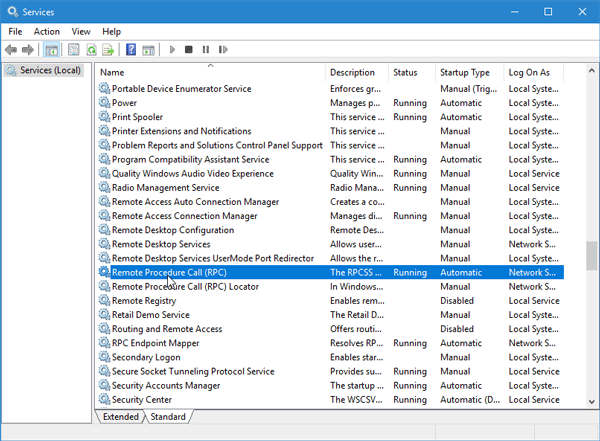Image resolution: width=600 pixels, height=441 pixels.
Task: Open the Help menu
Action: 111,32
